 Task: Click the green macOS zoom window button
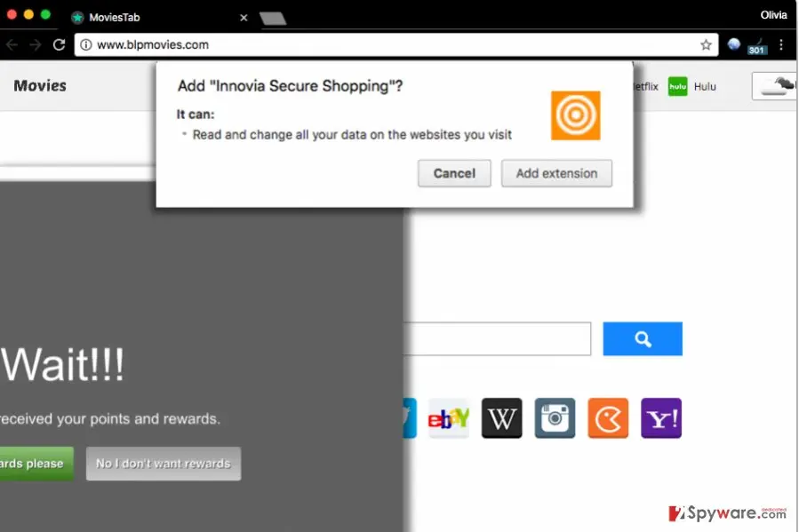click(45, 14)
